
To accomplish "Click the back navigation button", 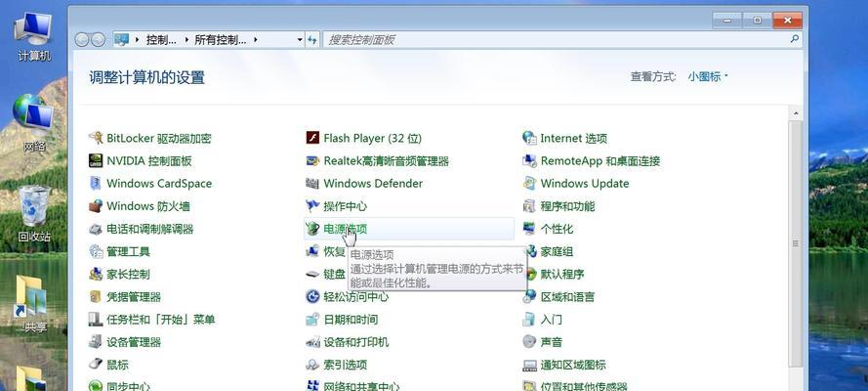I will pos(82,39).
